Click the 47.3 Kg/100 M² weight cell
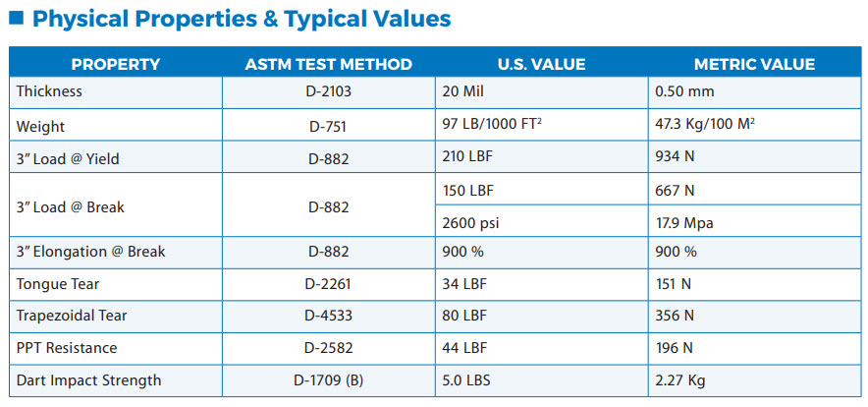This screenshot has width=868, height=407. tap(706, 126)
